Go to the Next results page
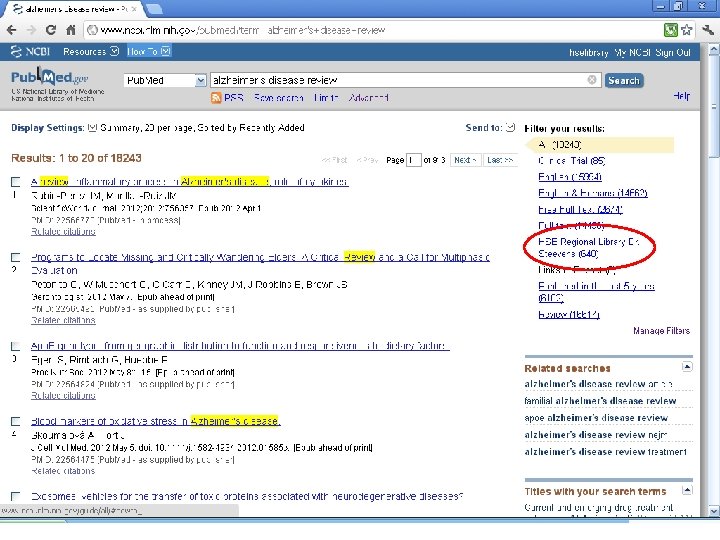 point(465,160)
